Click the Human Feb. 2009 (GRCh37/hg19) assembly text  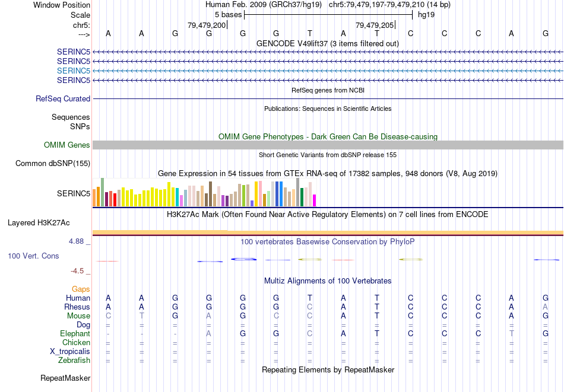[265, 5]
